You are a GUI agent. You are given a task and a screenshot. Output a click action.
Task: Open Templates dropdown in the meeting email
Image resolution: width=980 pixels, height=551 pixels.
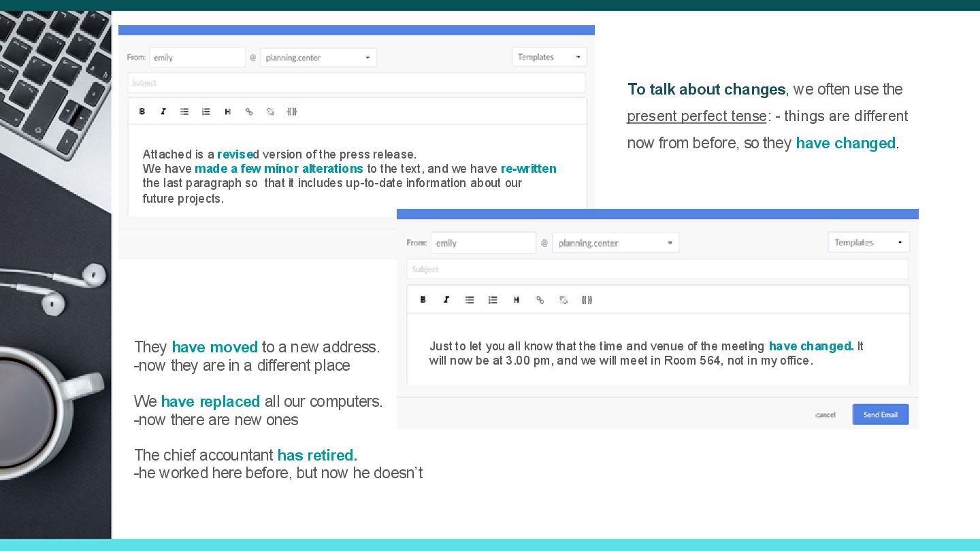(868, 242)
